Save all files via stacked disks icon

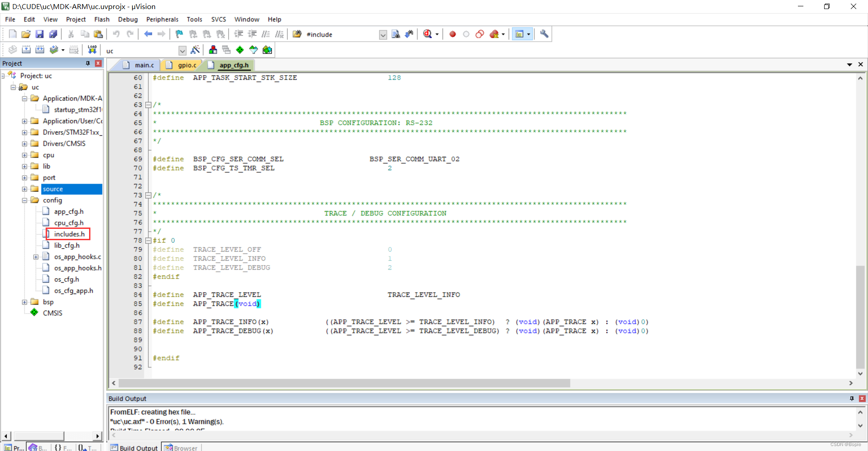tap(53, 34)
